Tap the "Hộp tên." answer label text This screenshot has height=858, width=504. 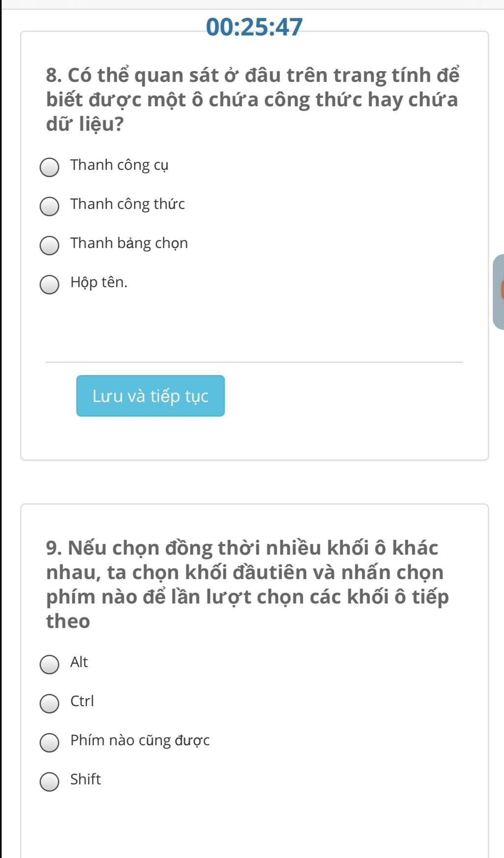[98, 283]
